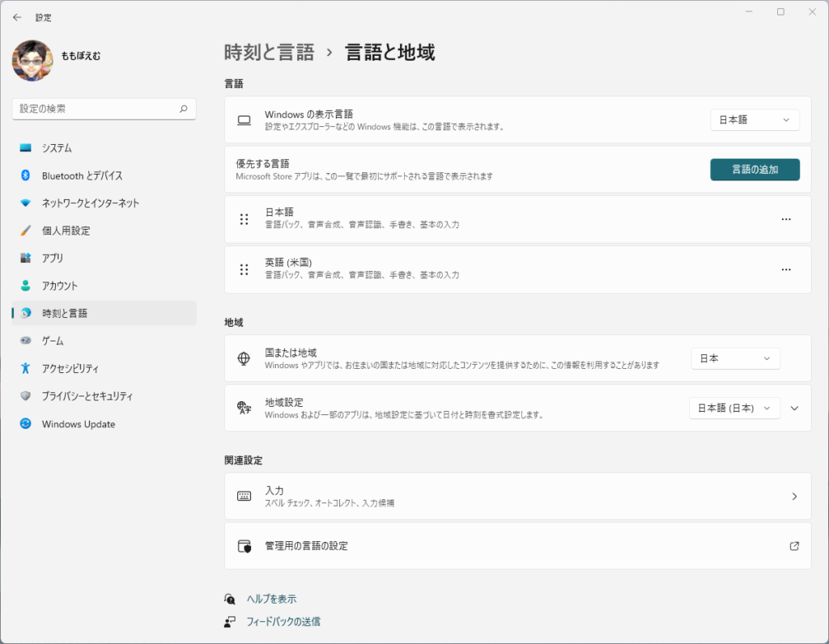Open システム settings category
829x644 pixels.
[104, 148]
